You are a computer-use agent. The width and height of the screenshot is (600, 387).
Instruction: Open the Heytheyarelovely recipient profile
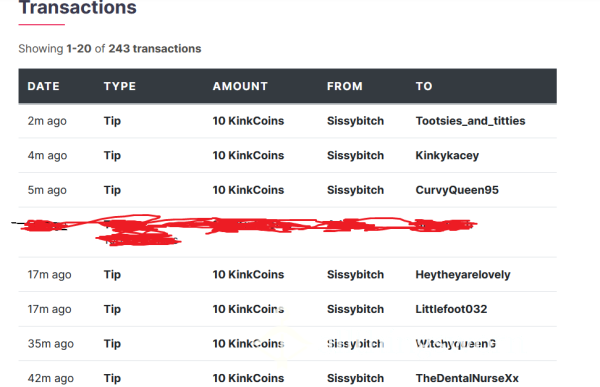463,274
